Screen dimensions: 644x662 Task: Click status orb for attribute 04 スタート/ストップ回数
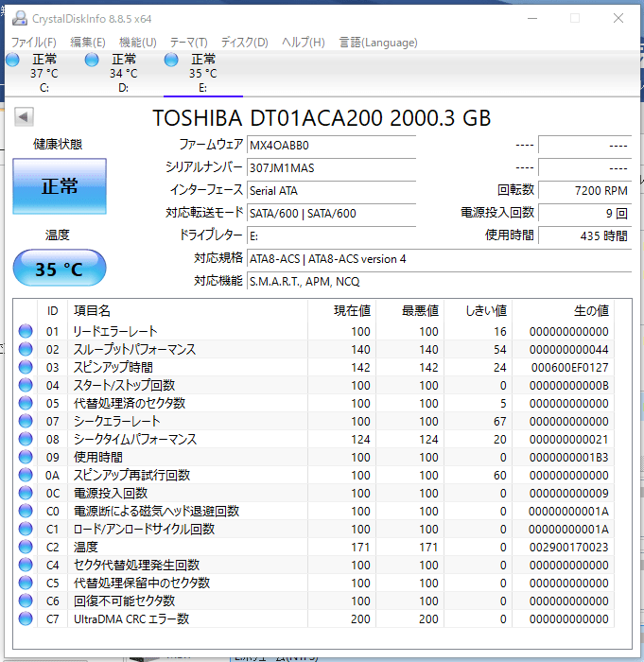[26, 385]
